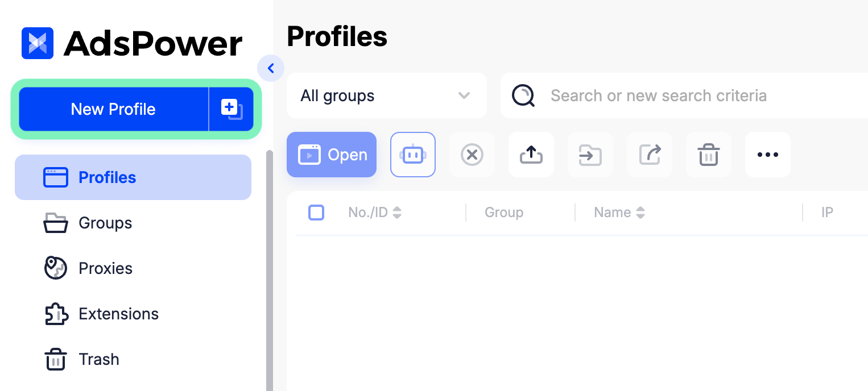The width and height of the screenshot is (868, 391).
Task: Open the Proxies section
Action: (x=105, y=268)
